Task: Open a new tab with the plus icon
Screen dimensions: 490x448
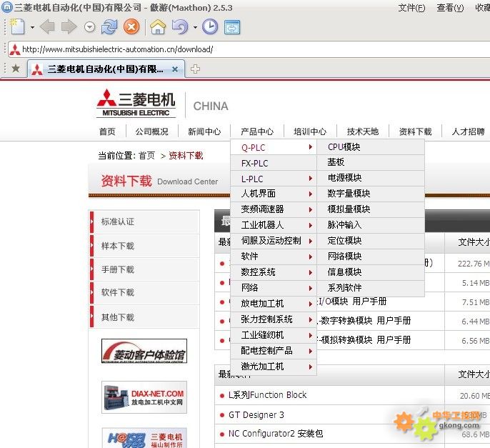Action: pyautogui.click(x=195, y=69)
